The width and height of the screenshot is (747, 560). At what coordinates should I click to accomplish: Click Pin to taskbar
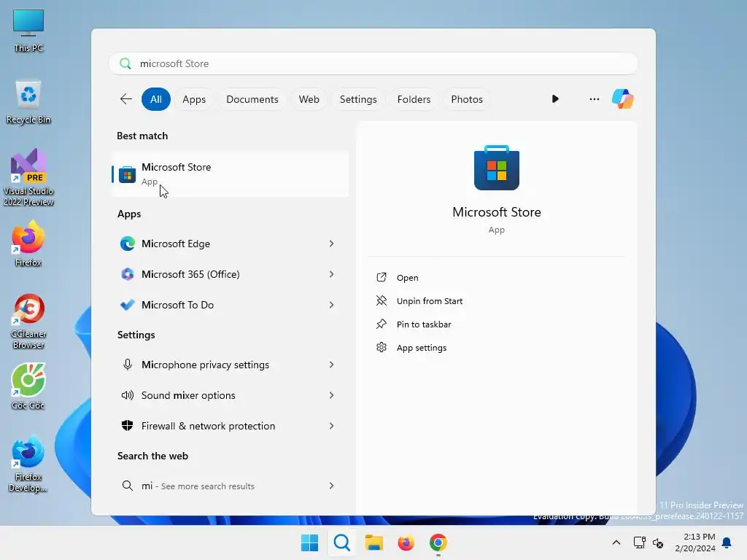pos(424,324)
